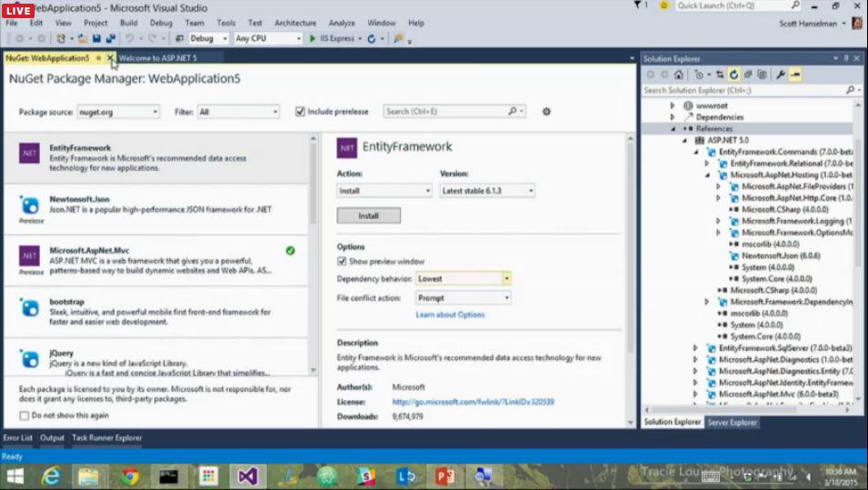Click Solution Explorer Home icon
This screenshot has width=868, height=490.
point(679,75)
